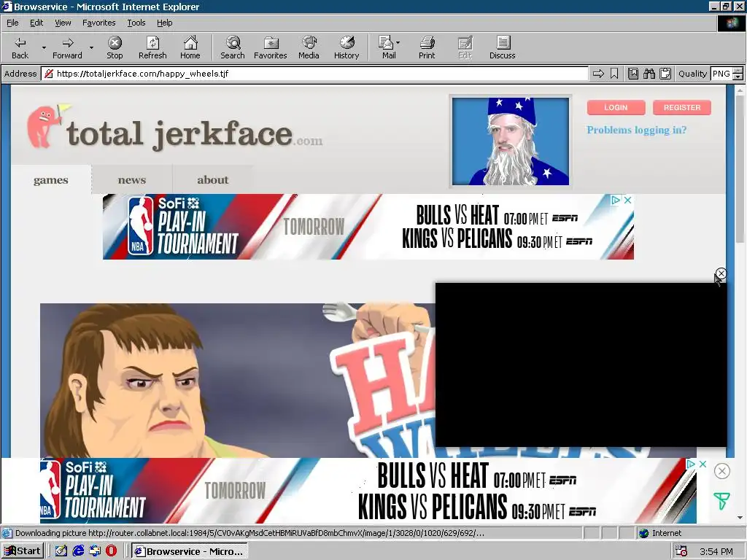747x560 pixels.
Task: Print the page via Print button
Action: 427,47
